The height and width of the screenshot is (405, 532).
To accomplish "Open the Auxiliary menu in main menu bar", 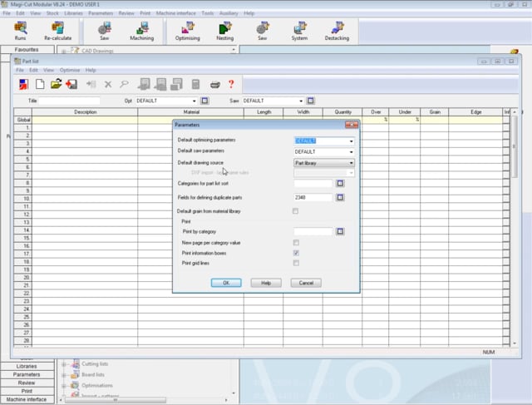I will pyautogui.click(x=229, y=13).
